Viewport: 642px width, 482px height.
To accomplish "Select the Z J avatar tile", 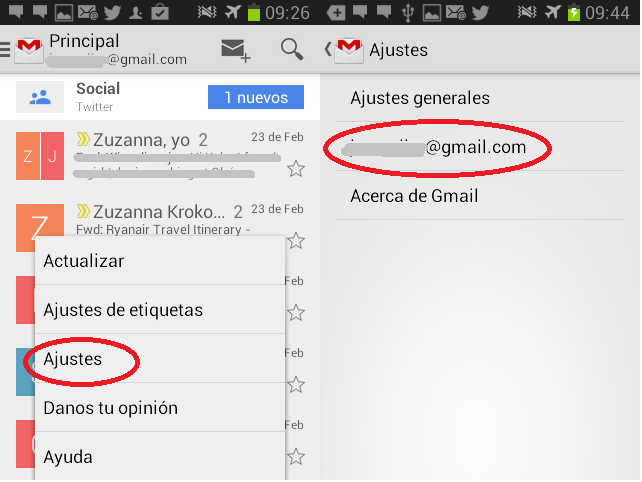I will pos(40,156).
